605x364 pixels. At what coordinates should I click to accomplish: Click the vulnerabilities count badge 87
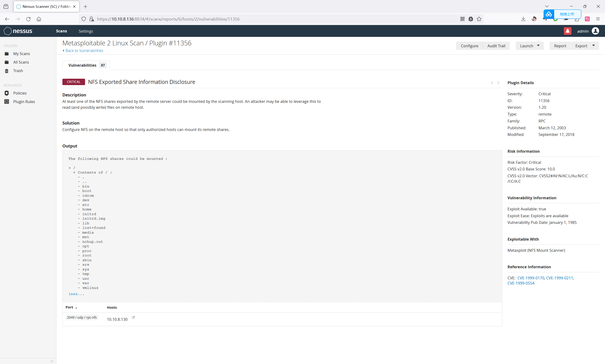(103, 65)
